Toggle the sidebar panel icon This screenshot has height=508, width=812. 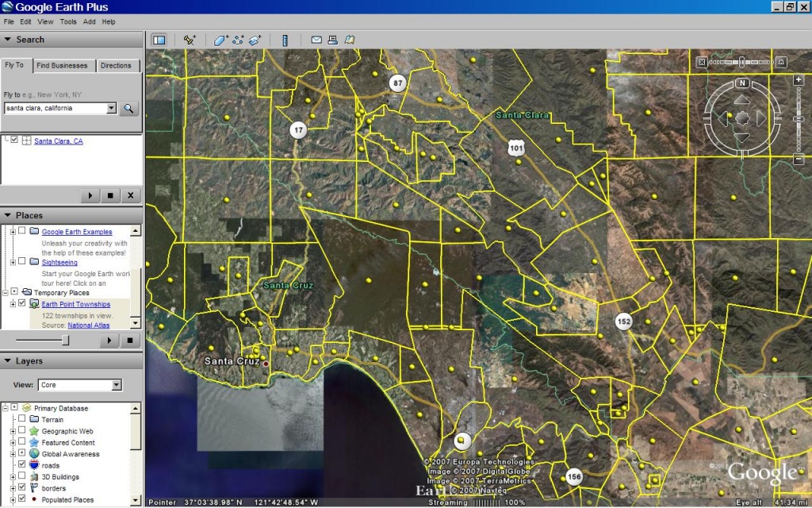pyautogui.click(x=159, y=40)
